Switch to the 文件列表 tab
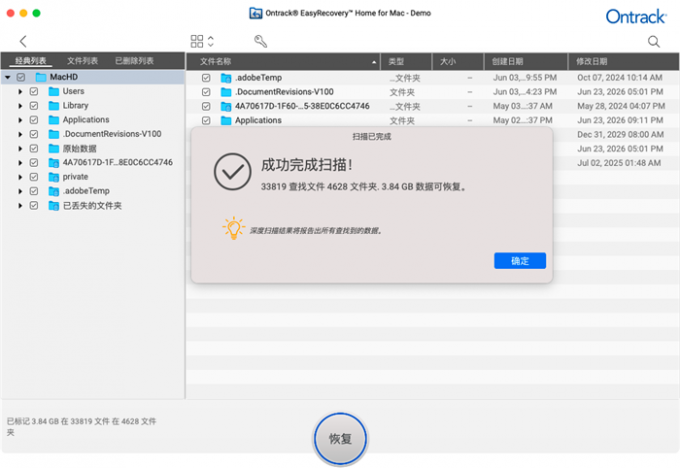 tap(82, 61)
